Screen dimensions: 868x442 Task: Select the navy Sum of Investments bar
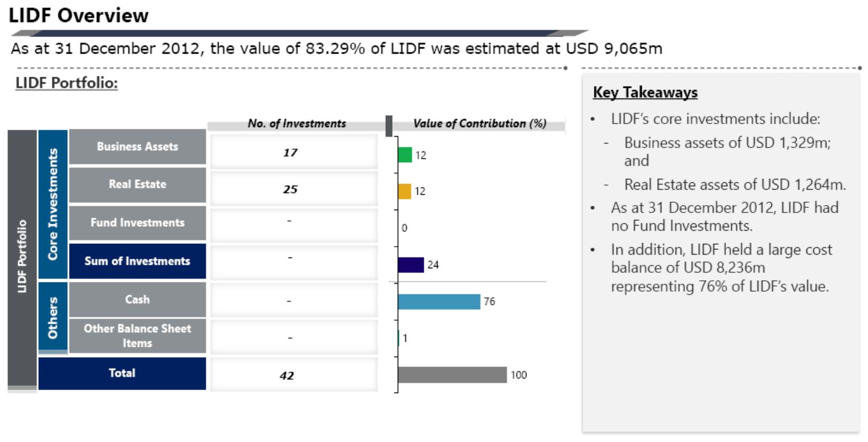tap(411, 265)
